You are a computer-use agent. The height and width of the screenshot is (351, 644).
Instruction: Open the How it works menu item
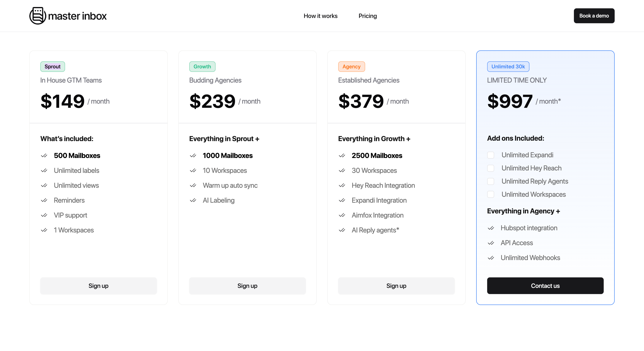[x=320, y=16]
